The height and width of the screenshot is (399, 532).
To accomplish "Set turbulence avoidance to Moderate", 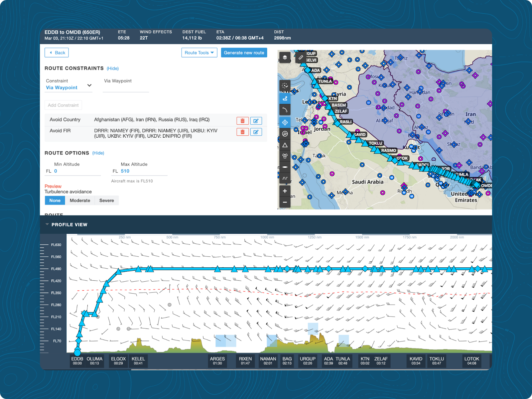I will coord(80,200).
